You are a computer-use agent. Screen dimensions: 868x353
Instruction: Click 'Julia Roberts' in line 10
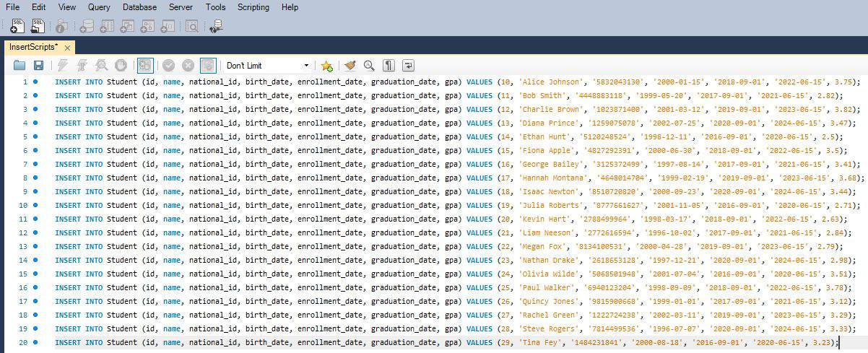coord(550,206)
